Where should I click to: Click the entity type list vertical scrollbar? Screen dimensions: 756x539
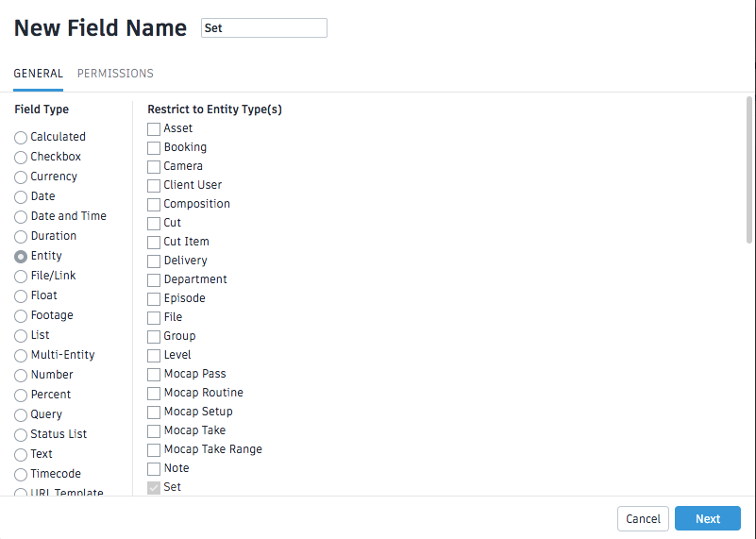[749, 170]
